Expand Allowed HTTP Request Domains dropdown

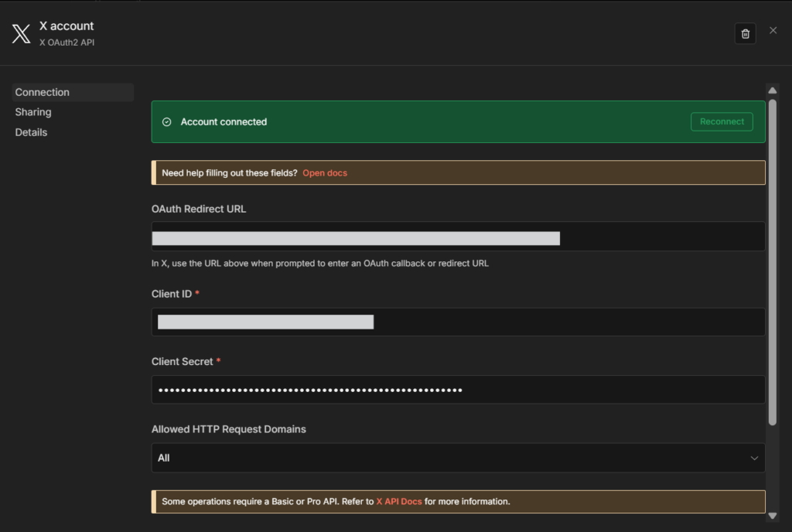(x=458, y=458)
